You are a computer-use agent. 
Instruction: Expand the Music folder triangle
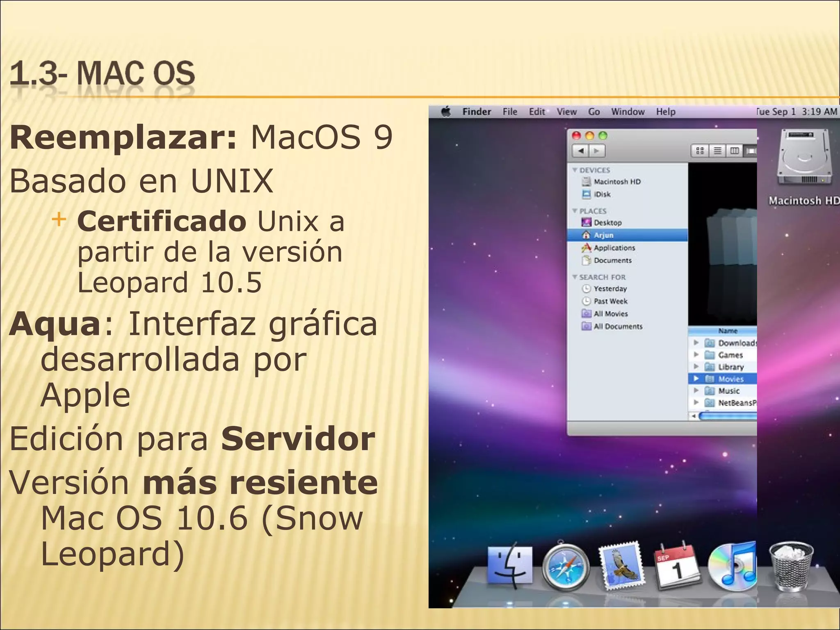click(x=696, y=390)
